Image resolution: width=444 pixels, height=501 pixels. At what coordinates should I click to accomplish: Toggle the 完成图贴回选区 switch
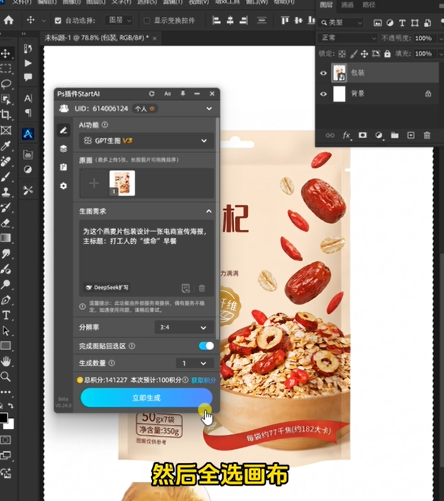[206, 346]
